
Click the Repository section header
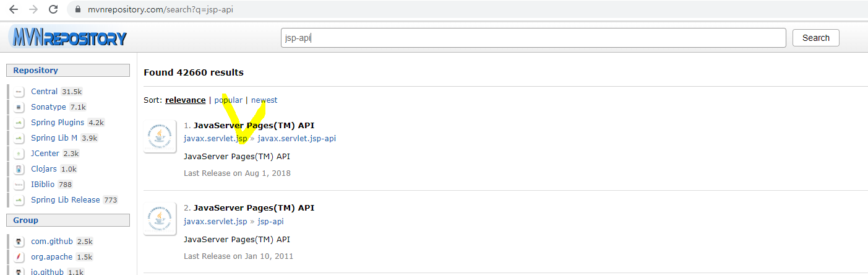coord(68,71)
